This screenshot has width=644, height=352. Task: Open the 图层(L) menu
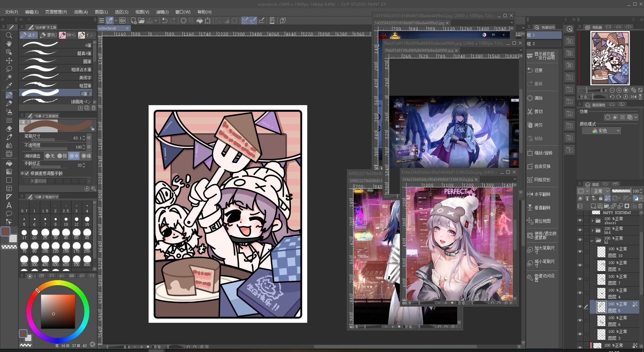[x=101, y=12]
